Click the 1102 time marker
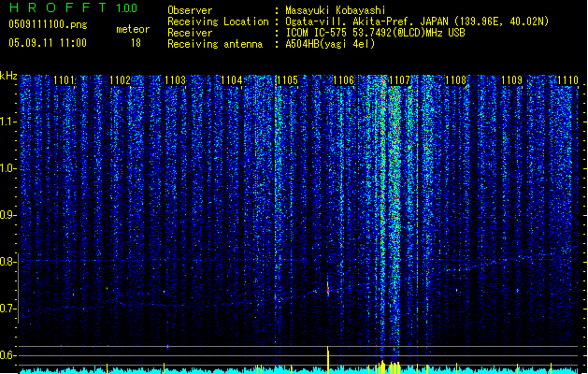Viewport: 588px width, 374px height. pos(120,80)
